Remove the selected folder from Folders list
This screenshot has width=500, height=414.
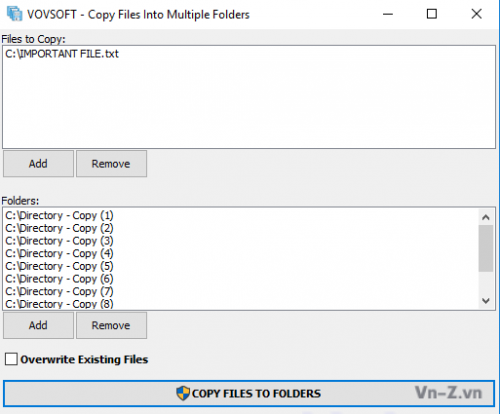click(x=111, y=325)
